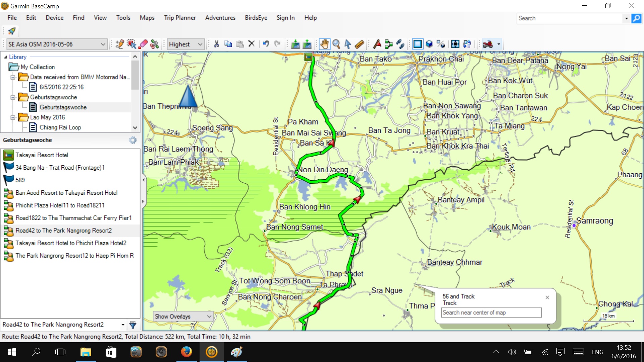Toggle 2D map view
Viewport: 644px width, 362px height.
[x=418, y=44]
